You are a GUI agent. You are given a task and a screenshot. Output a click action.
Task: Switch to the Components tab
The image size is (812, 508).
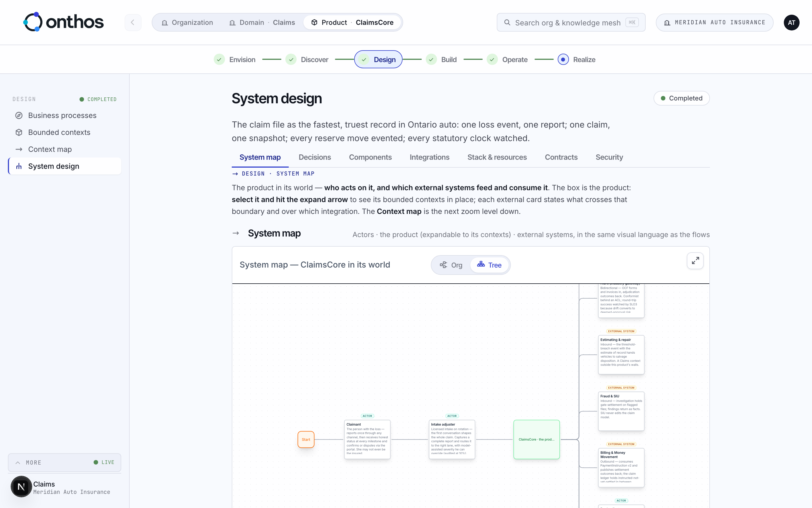[370, 157]
